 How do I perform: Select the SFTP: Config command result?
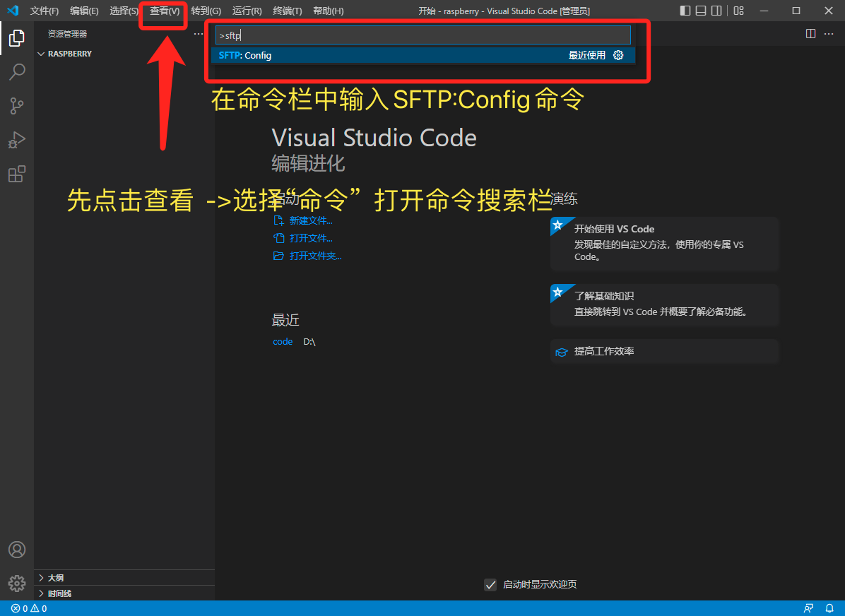423,55
